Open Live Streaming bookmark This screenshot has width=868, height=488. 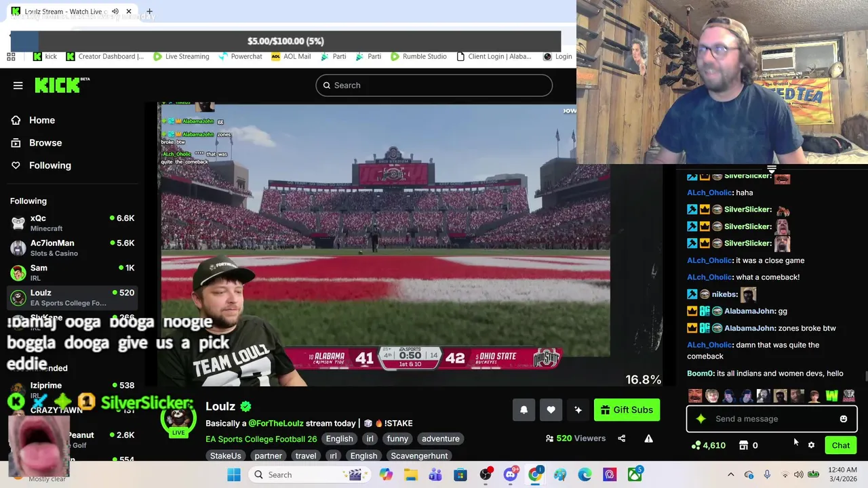click(181, 56)
